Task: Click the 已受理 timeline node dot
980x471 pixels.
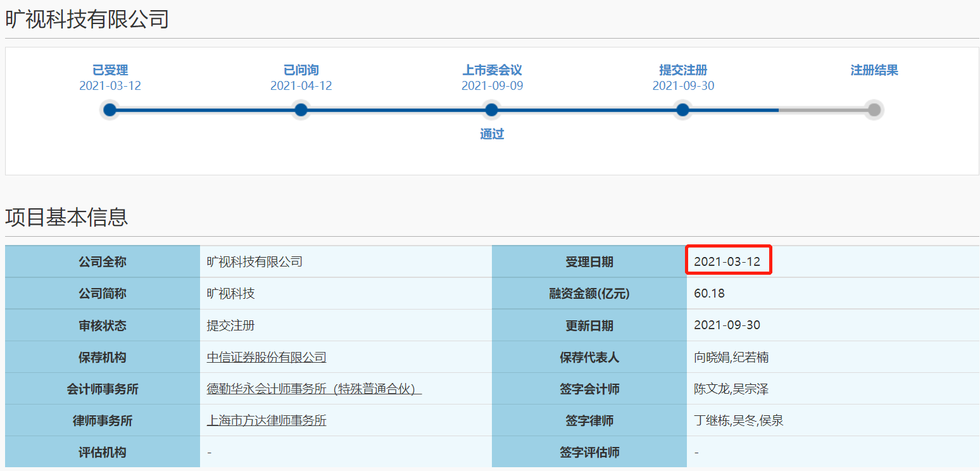Action: coord(110,110)
